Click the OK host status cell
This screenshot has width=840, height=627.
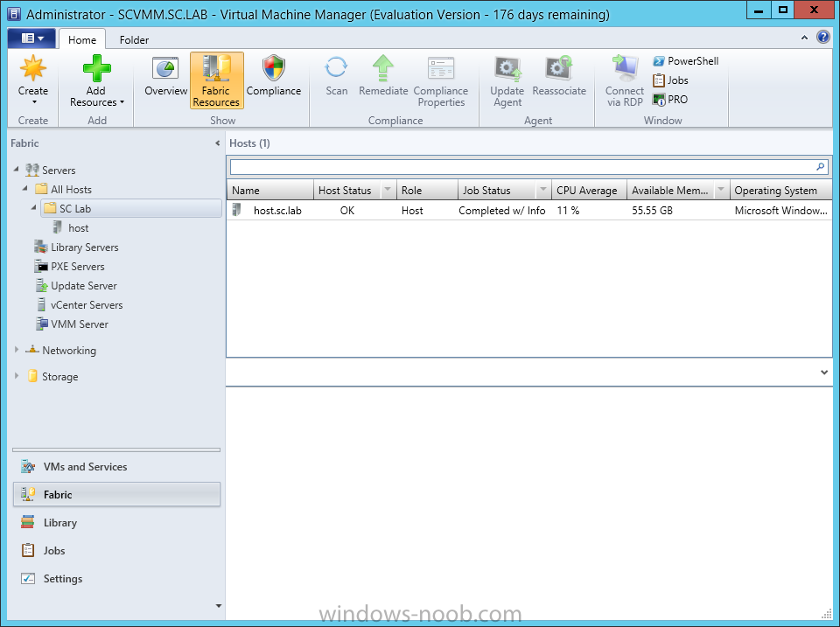click(x=347, y=211)
